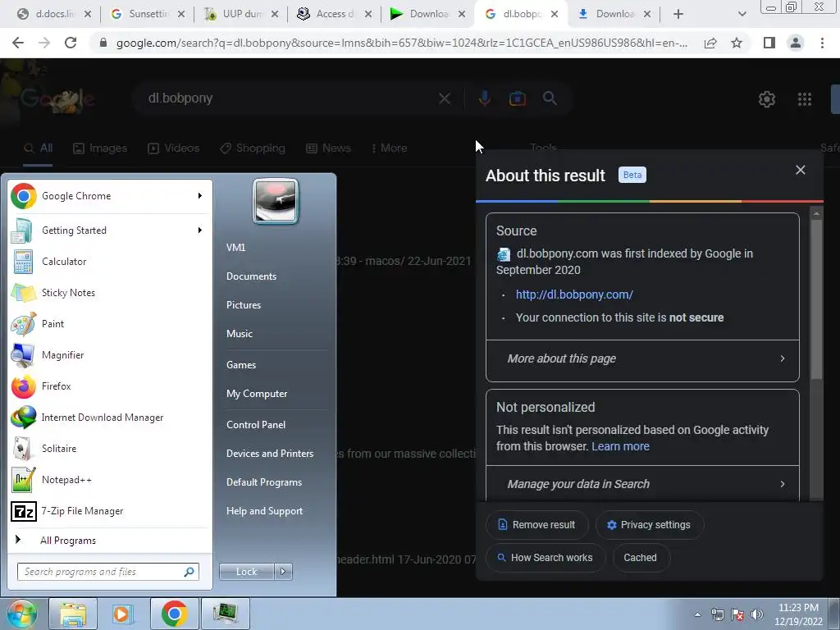Start voice search with the microphone
The height and width of the screenshot is (630, 840).
(x=484, y=98)
